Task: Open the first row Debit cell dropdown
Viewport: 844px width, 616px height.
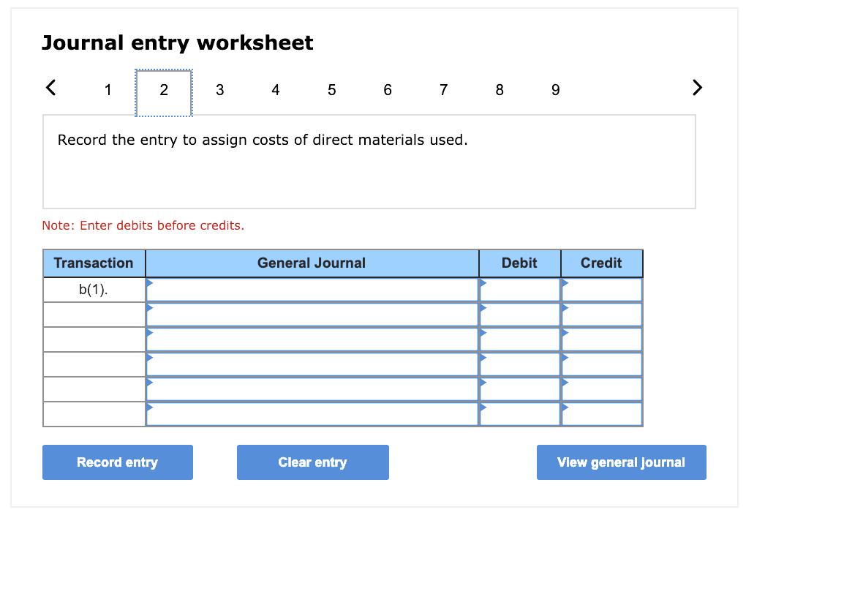Action: pyautogui.click(x=519, y=289)
